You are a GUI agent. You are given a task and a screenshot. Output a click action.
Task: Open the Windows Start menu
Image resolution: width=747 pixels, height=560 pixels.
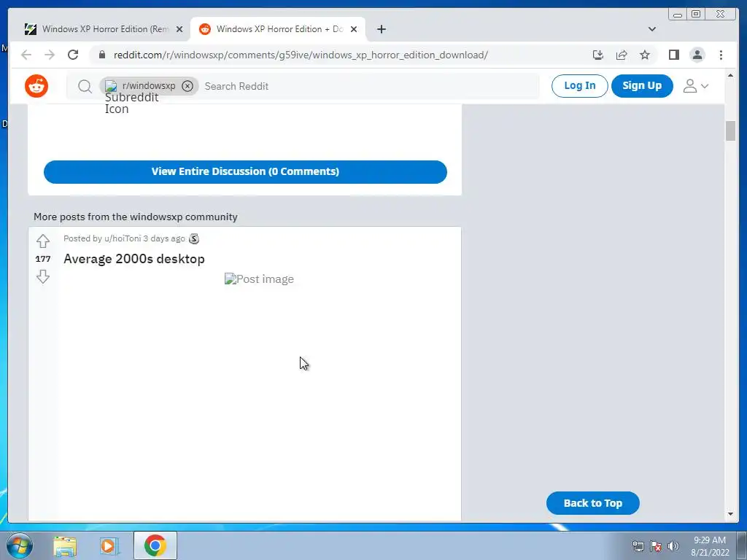pyautogui.click(x=20, y=545)
